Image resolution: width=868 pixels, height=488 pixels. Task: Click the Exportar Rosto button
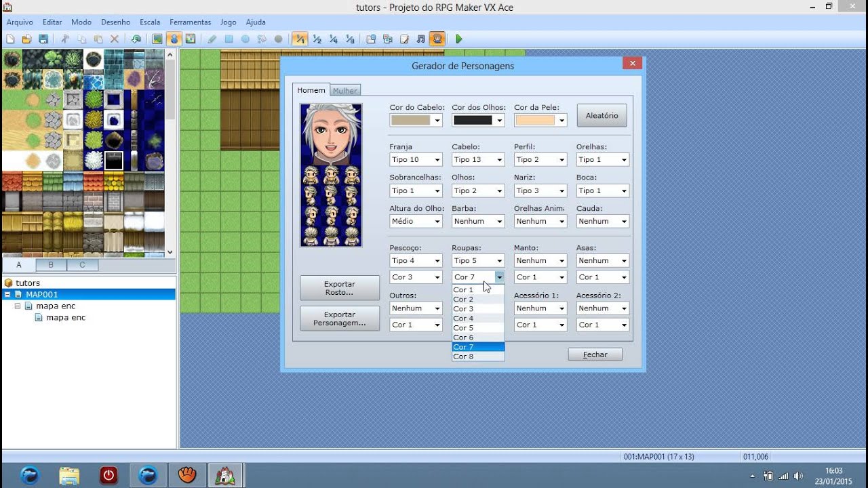[340, 288]
